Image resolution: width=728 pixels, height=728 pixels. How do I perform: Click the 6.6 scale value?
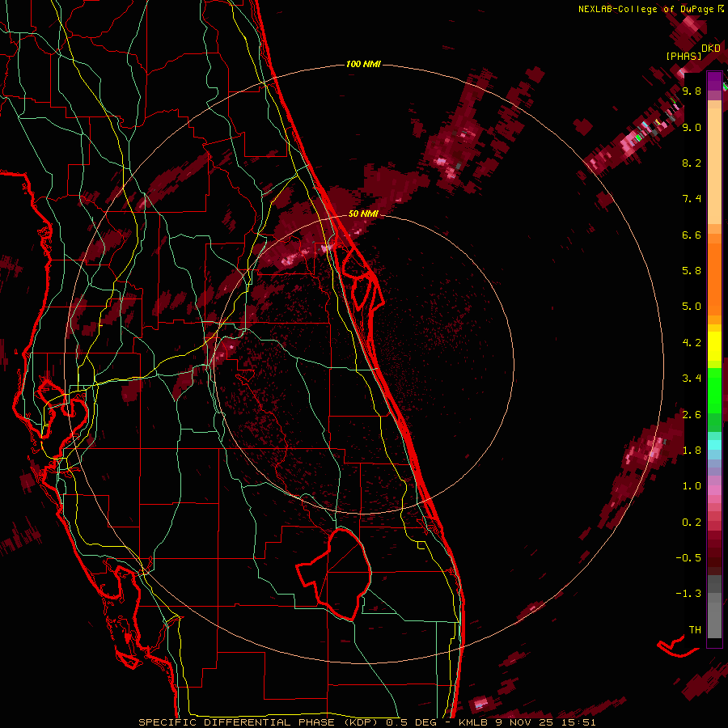(692, 235)
